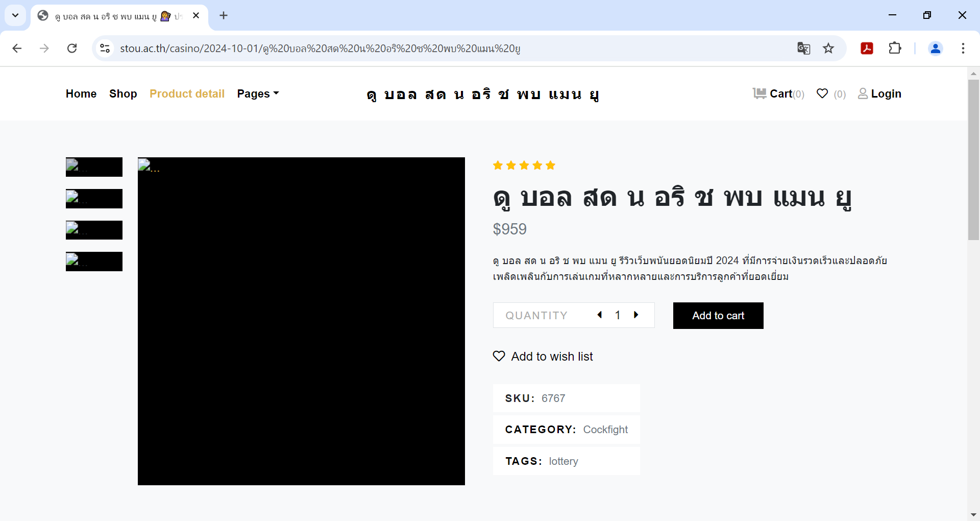Decrease quantity with left arrow
The image size is (980, 521).
click(600, 315)
